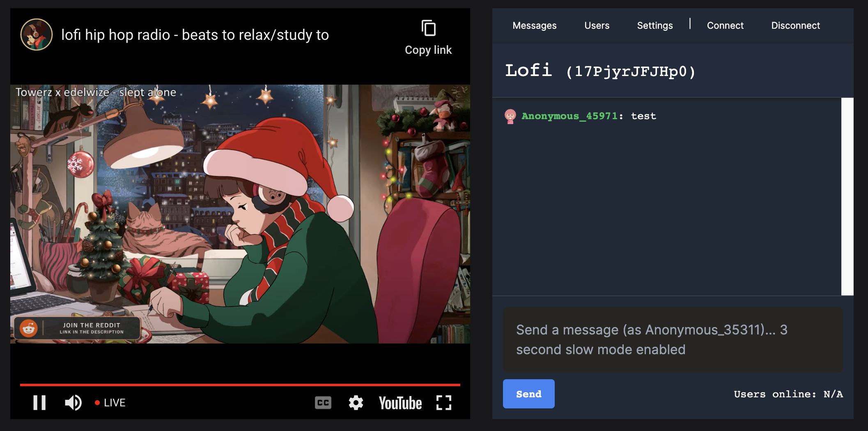Click the room ID (17PjyrJFJHp0)

631,71
